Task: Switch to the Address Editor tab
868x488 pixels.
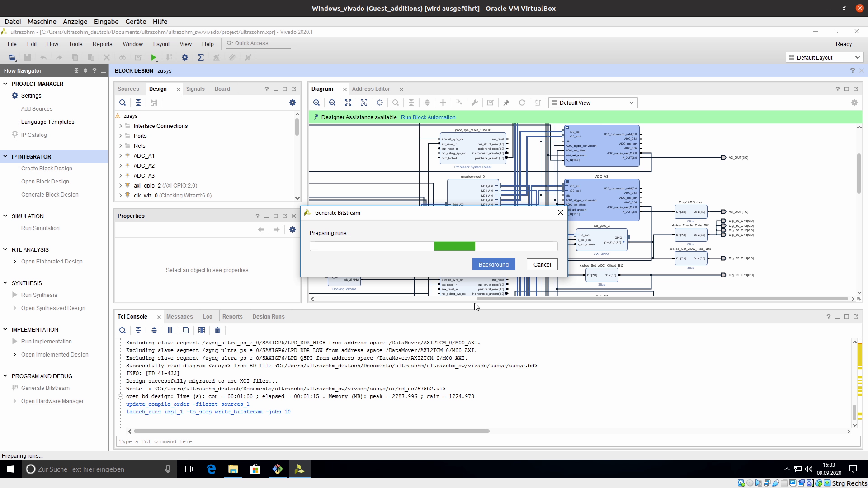Action: pyautogui.click(x=371, y=89)
